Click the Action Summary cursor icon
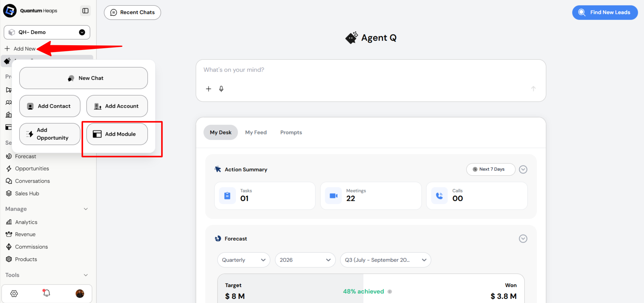The height and width of the screenshot is (303, 644). point(218,169)
